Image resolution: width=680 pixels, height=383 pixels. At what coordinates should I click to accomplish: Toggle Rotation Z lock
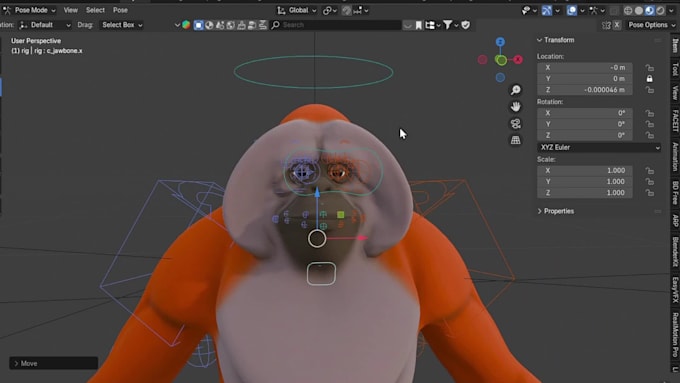click(x=649, y=135)
